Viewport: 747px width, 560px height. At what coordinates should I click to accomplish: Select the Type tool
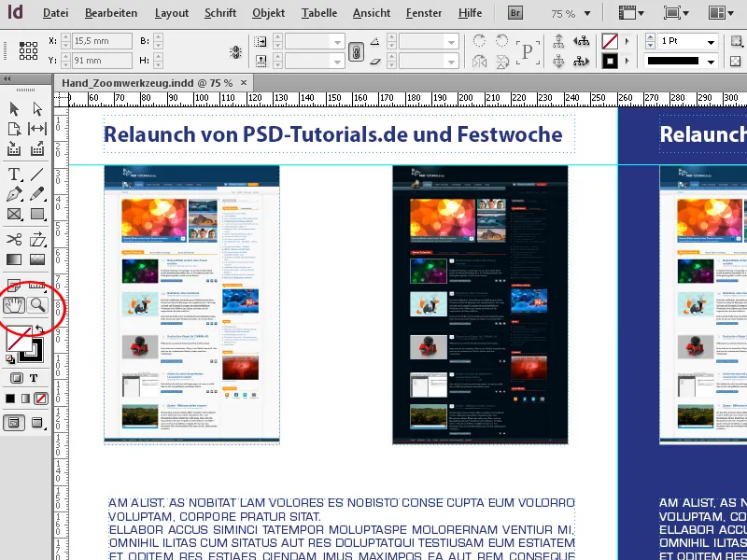tap(14, 175)
